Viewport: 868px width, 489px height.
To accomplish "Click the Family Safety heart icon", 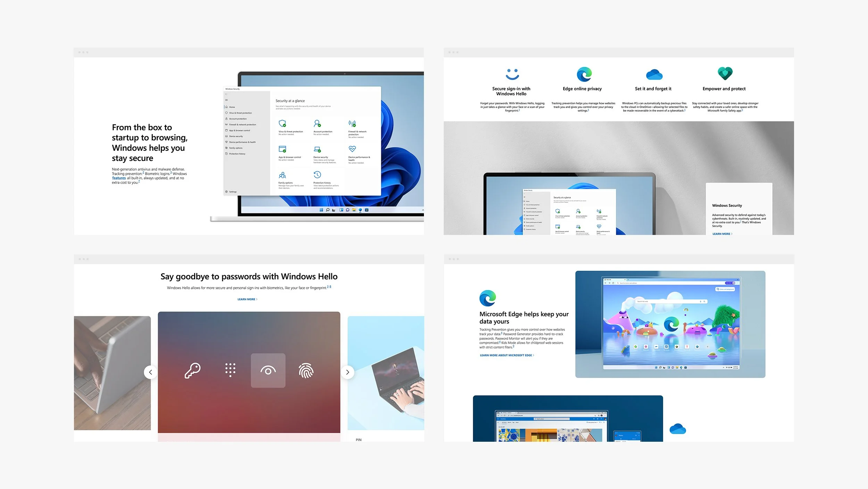I will click(x=725, y=73).
